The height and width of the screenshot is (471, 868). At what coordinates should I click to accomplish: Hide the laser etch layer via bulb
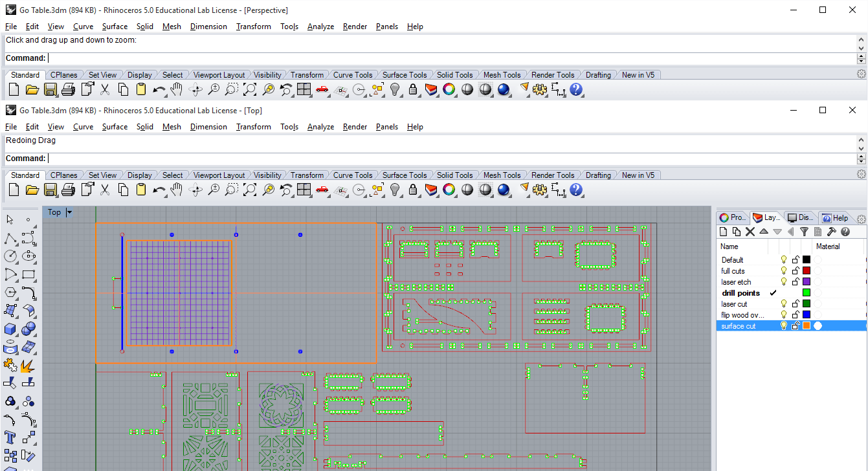(x=784, y=282)
